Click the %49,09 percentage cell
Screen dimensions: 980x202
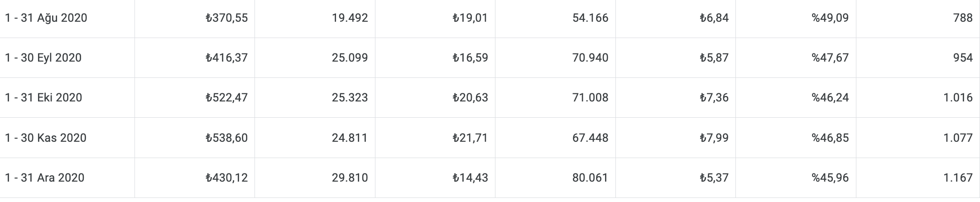coord(796,18)
